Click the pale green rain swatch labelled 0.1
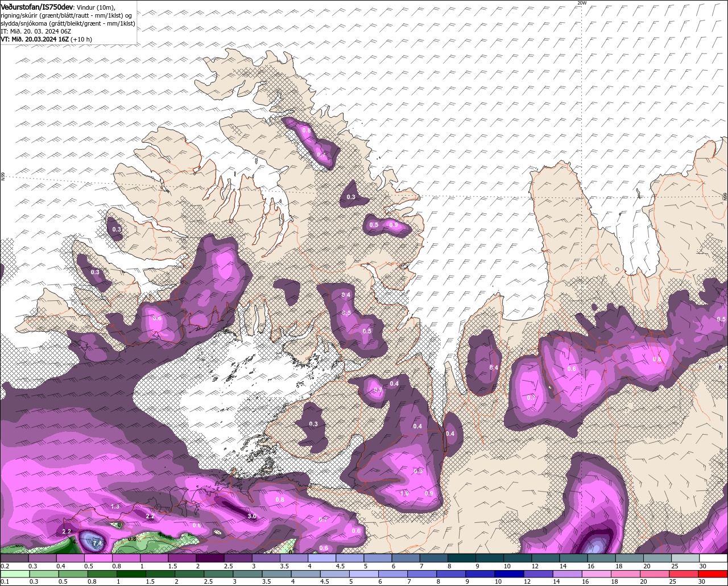 [14, 574]
